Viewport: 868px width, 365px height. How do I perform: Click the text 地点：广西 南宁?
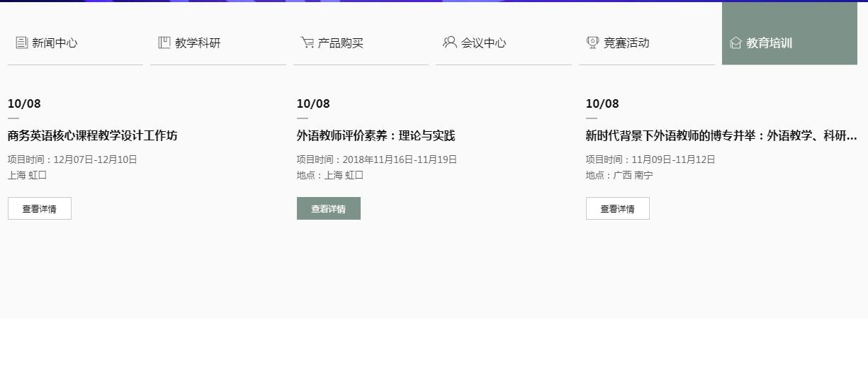(x=619, y=175)
